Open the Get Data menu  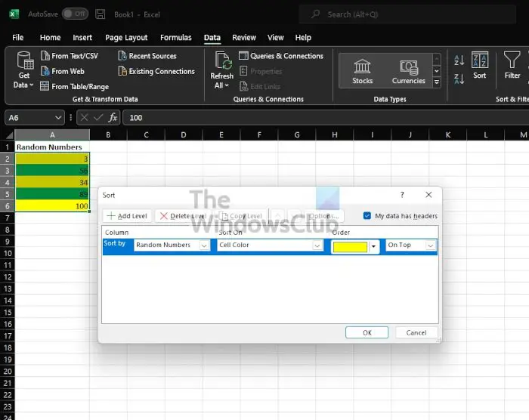click(25, 69)
